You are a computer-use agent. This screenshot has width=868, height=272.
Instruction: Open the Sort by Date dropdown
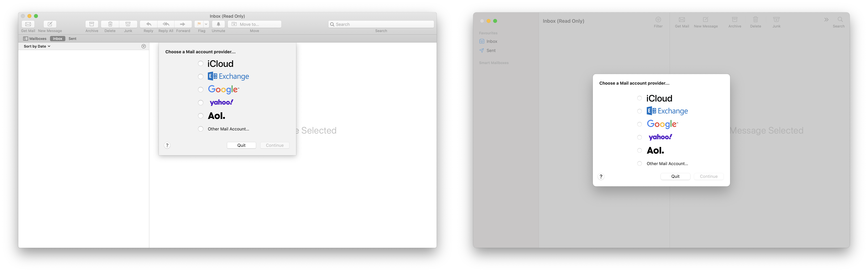tap(37, 47)
